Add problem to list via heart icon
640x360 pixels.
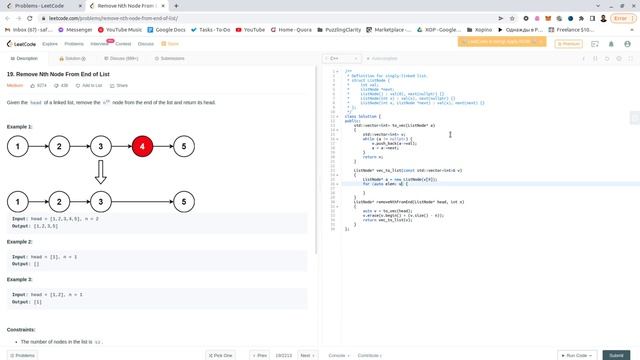[x=78, y=86]
